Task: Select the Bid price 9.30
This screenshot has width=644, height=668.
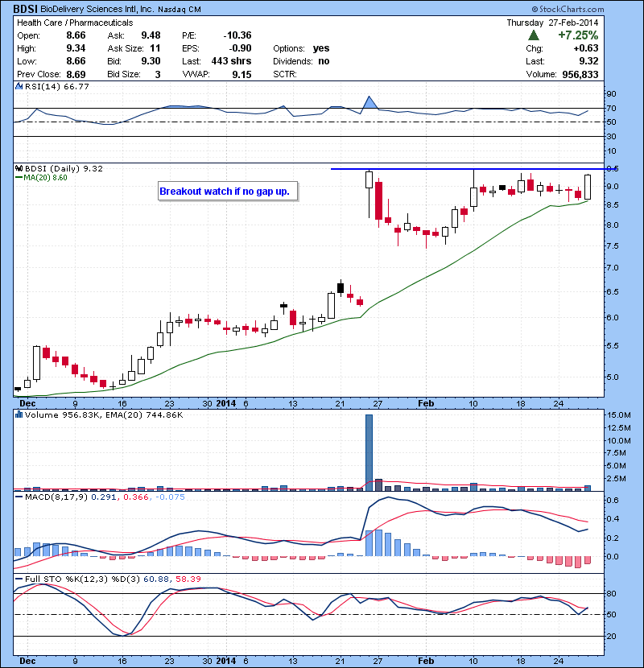Action: [x=151, y=61]
